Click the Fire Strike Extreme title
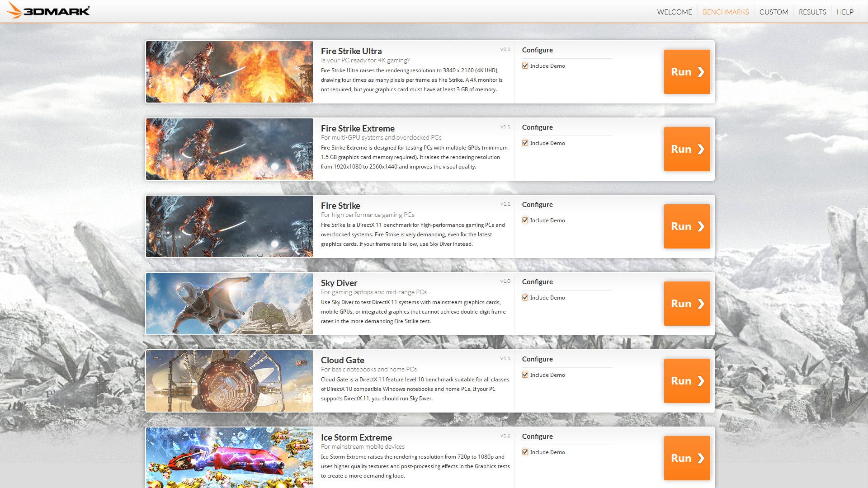Screen dimensions: 868x488 click(x=358, y=128)
